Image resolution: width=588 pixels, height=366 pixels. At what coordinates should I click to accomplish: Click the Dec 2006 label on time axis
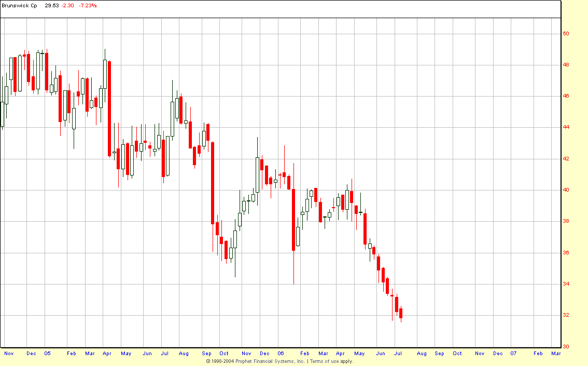point(498,353)
